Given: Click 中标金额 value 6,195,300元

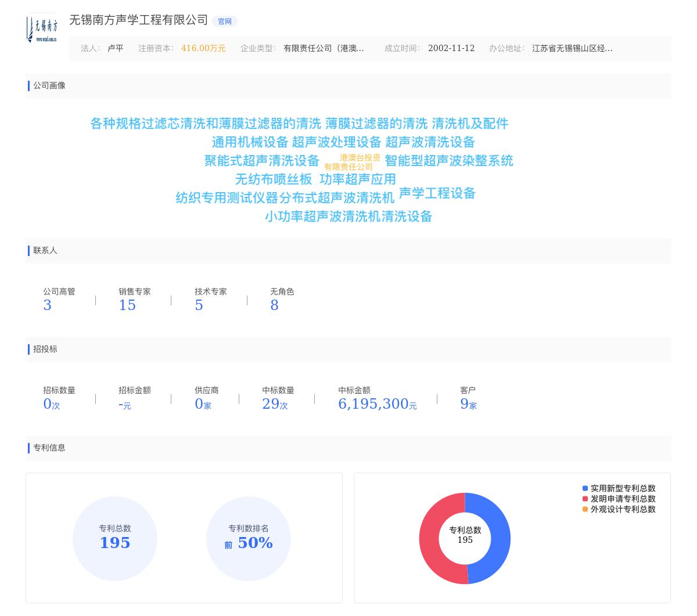Looking at the screenshot, I should coord(378,404).
